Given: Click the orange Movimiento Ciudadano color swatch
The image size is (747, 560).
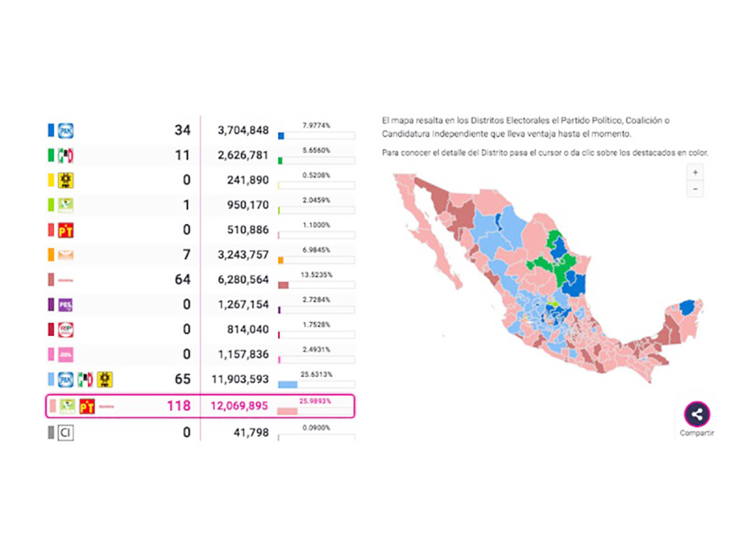Looking at the screenshot, I should pos(51,255).
